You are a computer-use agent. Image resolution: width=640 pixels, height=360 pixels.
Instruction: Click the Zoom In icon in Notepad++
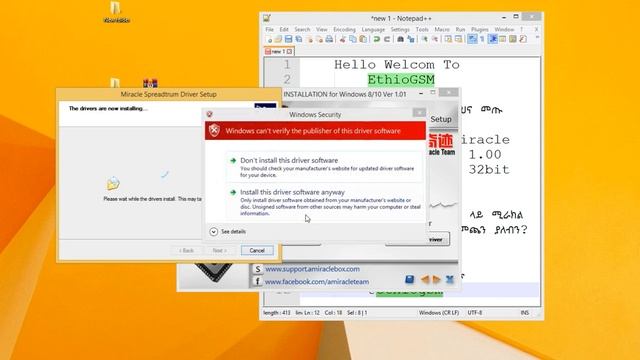[x=424, y=39]
